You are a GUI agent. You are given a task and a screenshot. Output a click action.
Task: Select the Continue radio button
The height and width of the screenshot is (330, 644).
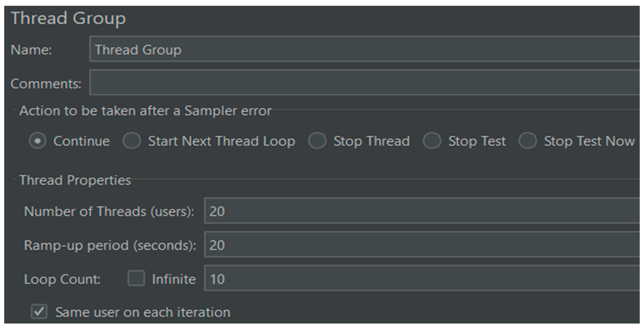click(38, 141)
